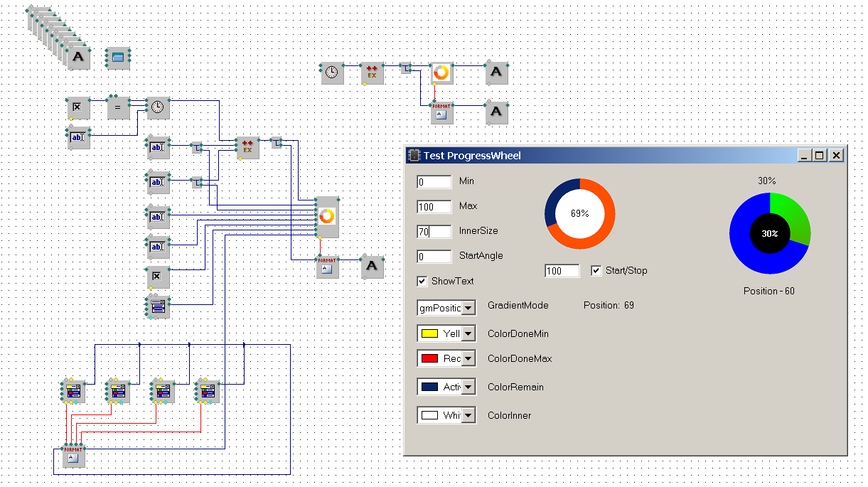This screenshot has width=868, height=487.
Task: Select the second color combo element in the bottom row
Action: click(x=118, y=391)
